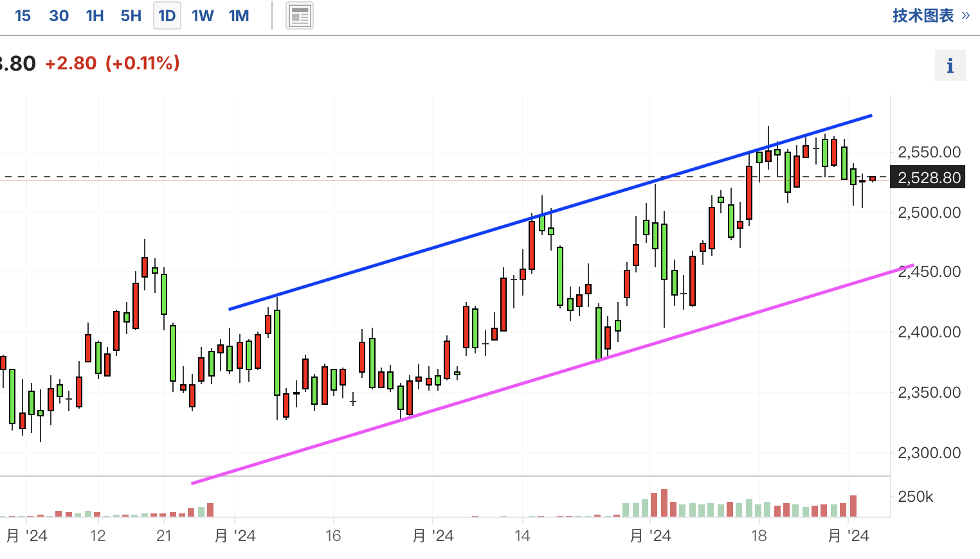This screenshot has width=980, height=559.
Task: Switch to the 5H timeframe
Action: 131,15
